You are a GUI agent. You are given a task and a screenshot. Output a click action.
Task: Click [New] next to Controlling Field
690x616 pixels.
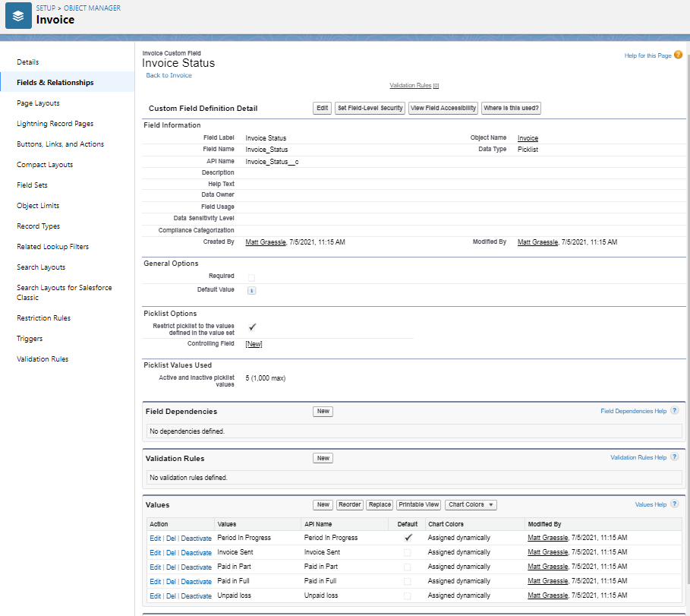254,343
